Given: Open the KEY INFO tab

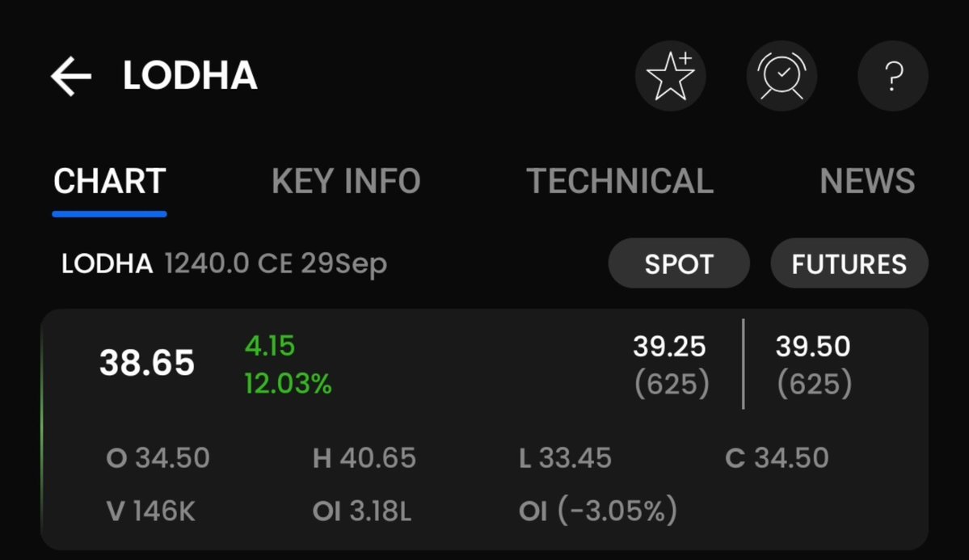Looking at the screenshot, I should pos(346,181).
